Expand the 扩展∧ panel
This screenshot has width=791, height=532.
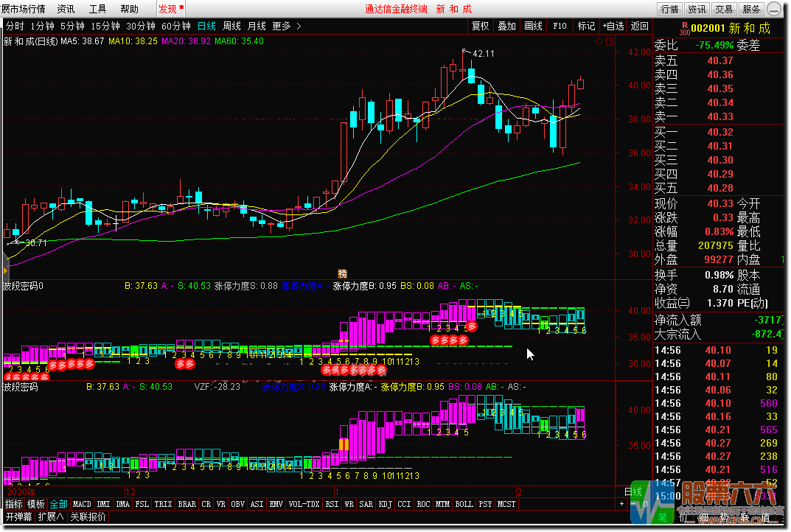coord(51,517)
